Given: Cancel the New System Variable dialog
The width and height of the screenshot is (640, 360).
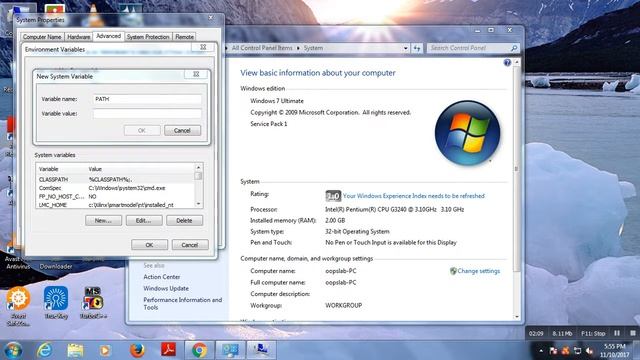Looking at the screenshot, I should point(182,131).
